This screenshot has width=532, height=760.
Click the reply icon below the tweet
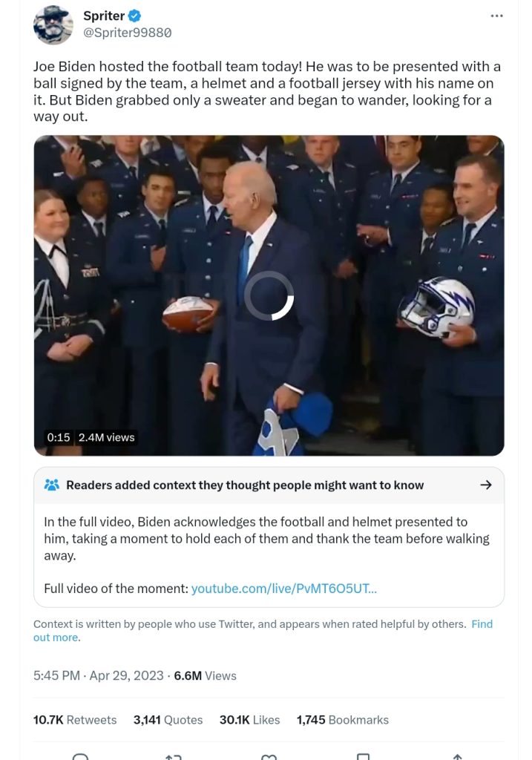point(80,756)
